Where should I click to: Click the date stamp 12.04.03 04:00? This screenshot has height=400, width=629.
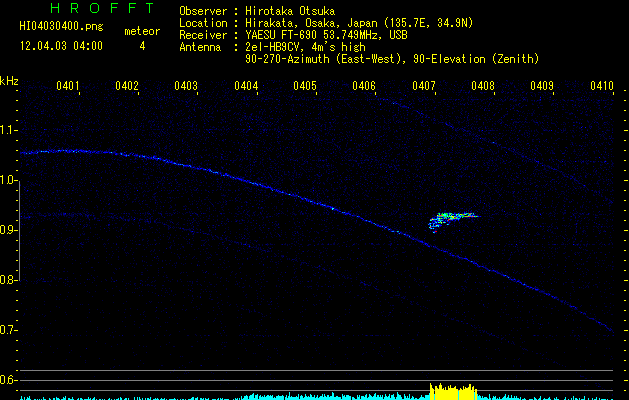(61, 46)
